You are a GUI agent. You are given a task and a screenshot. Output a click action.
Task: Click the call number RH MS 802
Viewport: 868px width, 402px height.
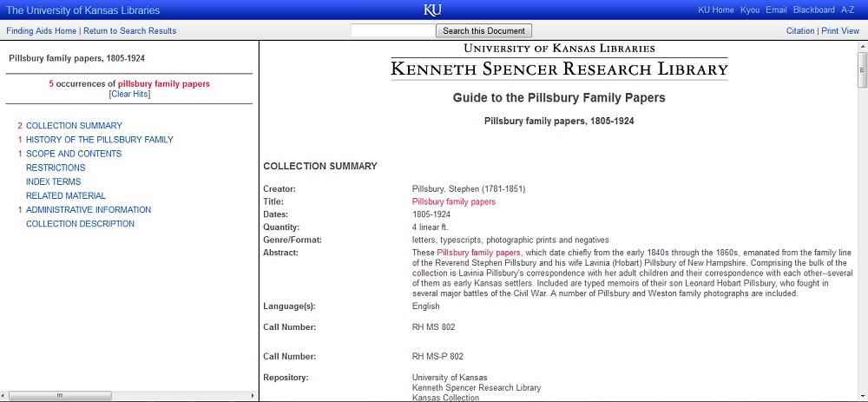click(434, 327)
